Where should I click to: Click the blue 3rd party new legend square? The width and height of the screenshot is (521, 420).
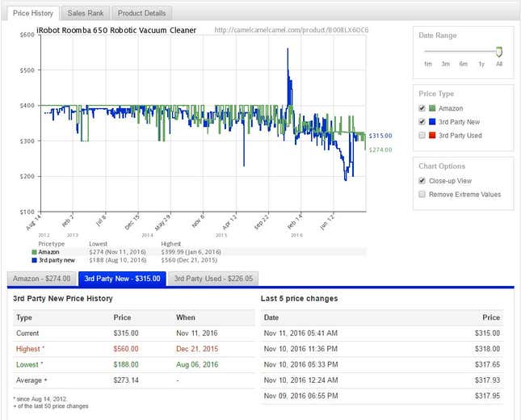[x=34, y=260]
